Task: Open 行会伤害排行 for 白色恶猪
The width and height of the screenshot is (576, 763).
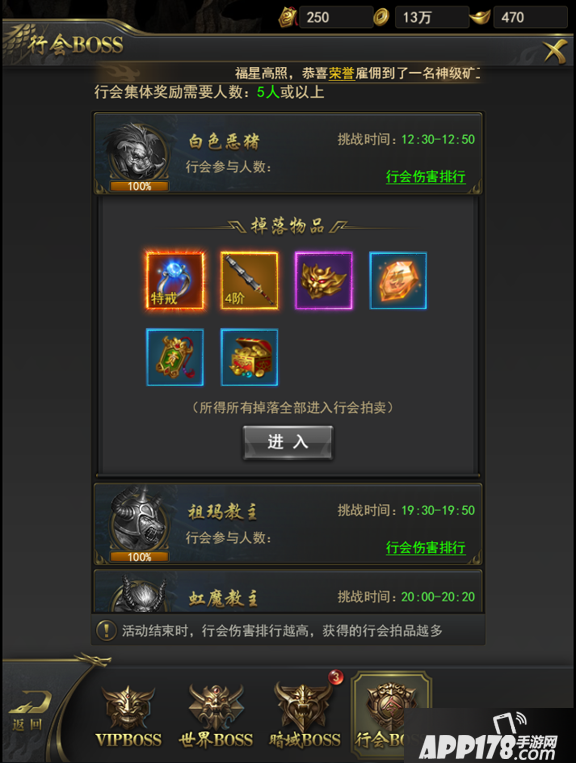Action: click(x=426, y=176)
